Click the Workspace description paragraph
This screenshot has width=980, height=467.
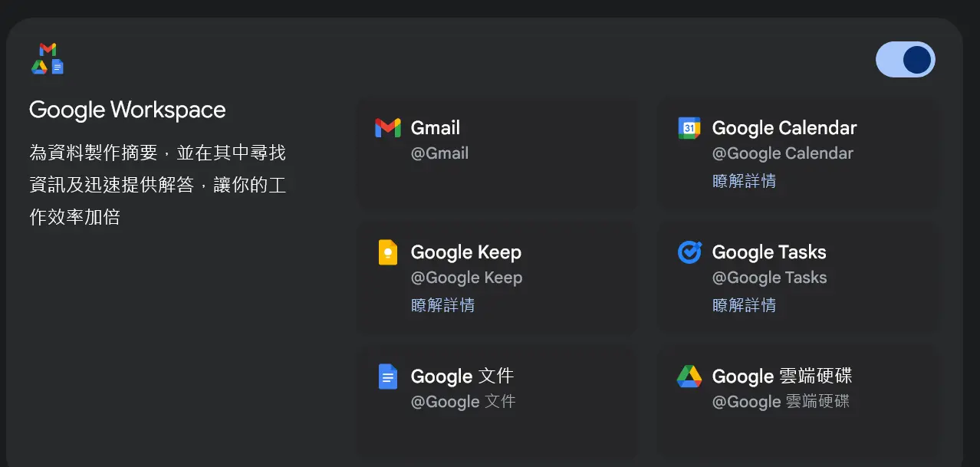click(x=158, y=185)
